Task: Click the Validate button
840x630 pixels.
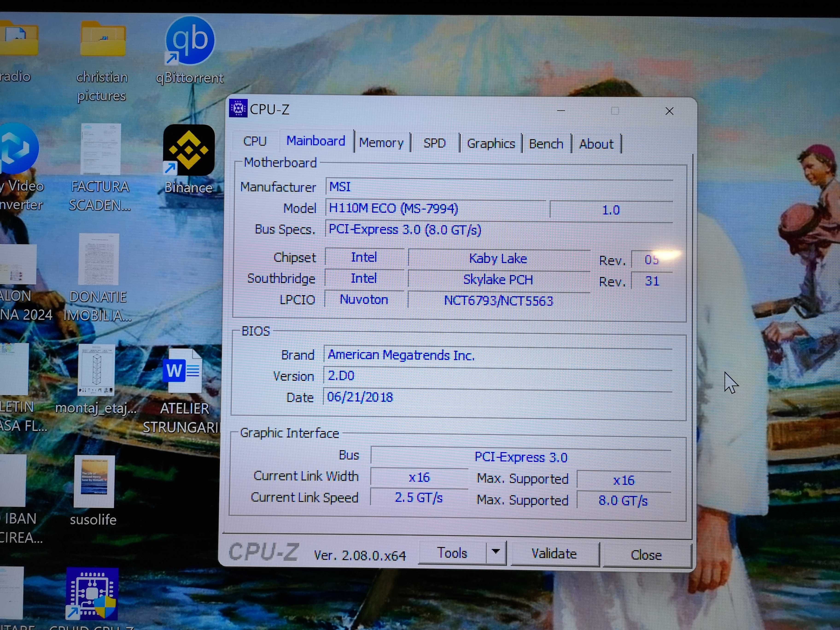Action: click(x=554, y=554)
